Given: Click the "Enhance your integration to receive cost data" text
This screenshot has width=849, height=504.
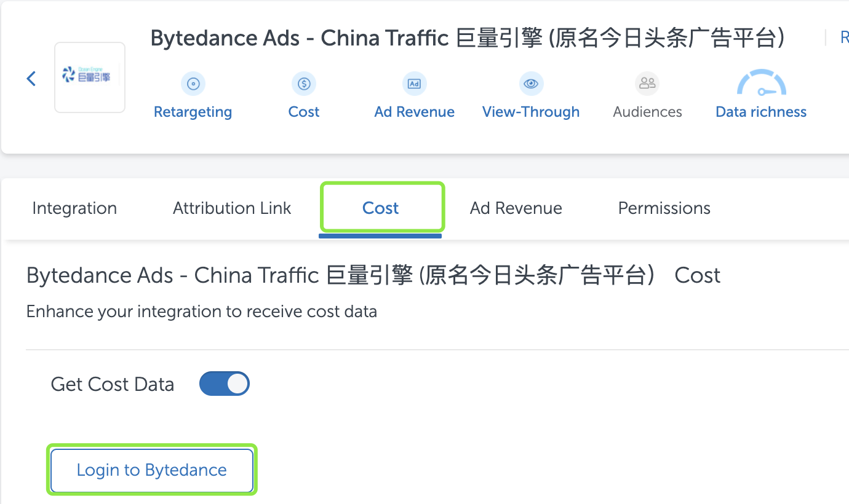Looking at the screenshot, I should click(x=202, y=312).
